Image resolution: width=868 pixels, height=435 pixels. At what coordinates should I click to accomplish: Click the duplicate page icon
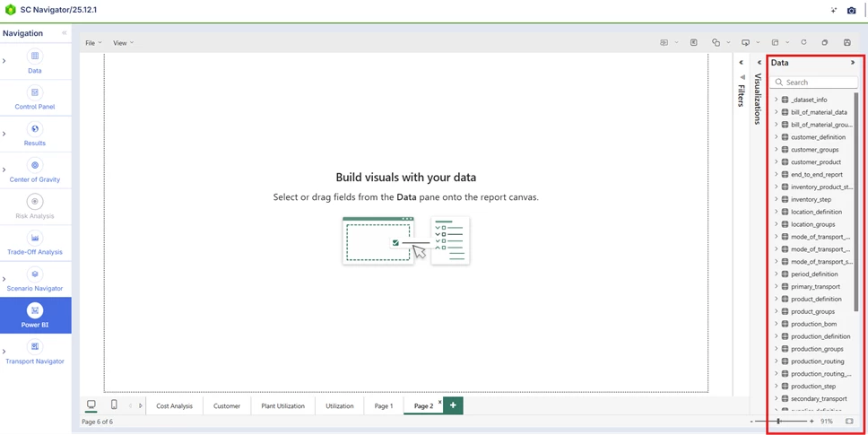(x=825, y=43)
